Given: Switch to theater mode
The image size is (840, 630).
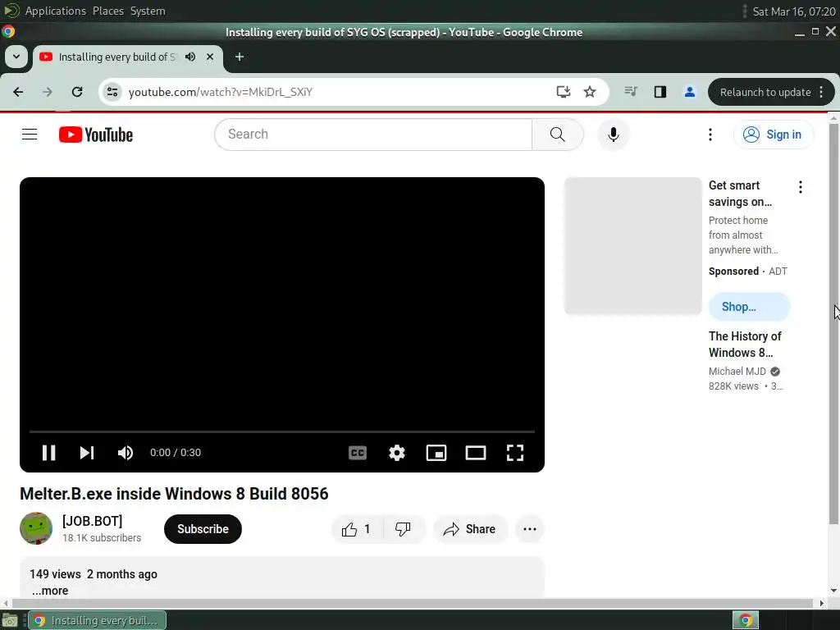Looking at the screenshot, I should coord(476,453).
